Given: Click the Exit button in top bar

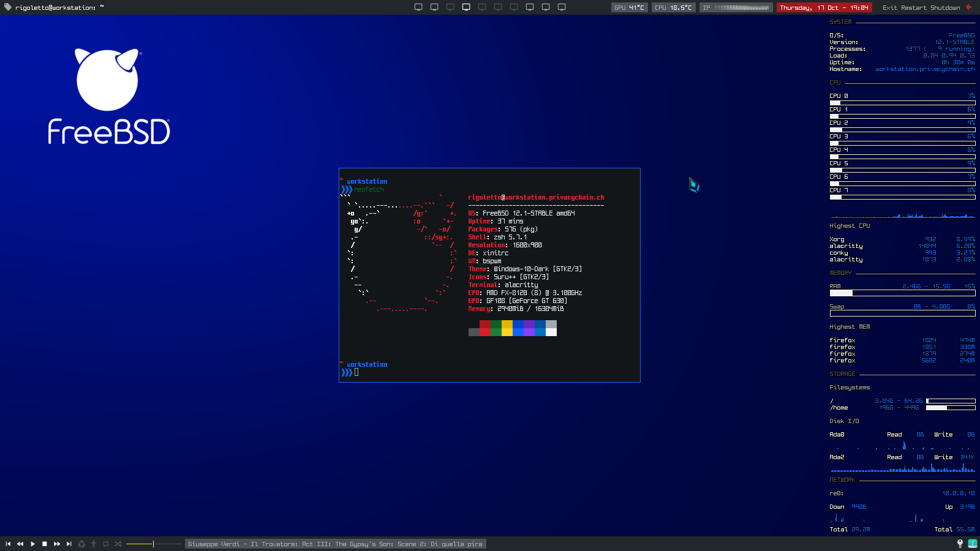Looking at the screenshot, I should [x=889, y=7].
